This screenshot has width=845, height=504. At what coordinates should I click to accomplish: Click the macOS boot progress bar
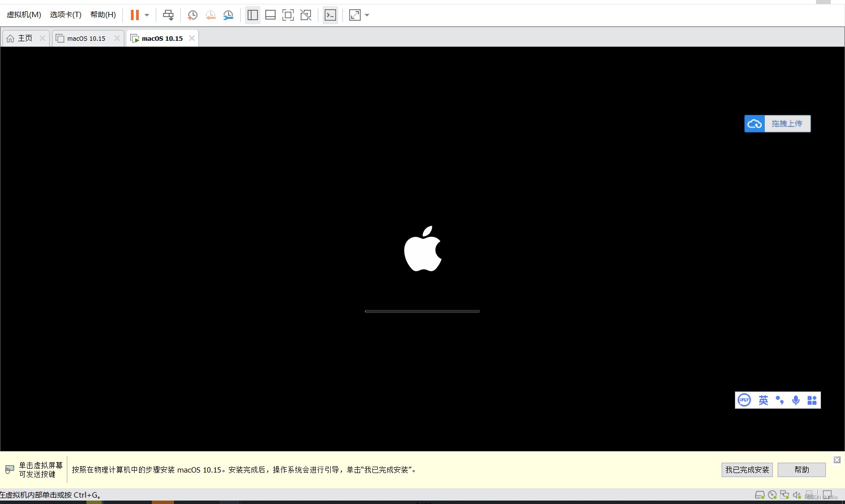tap(422, 311)
